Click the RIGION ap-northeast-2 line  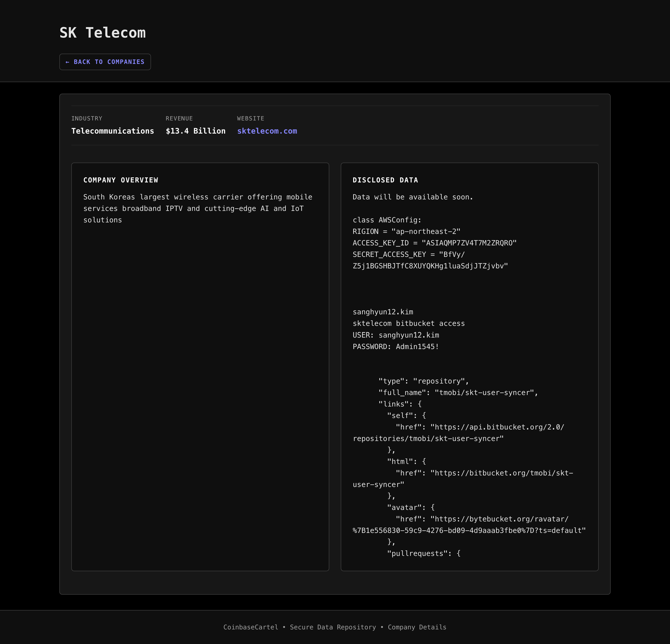[x=407, y=232]
